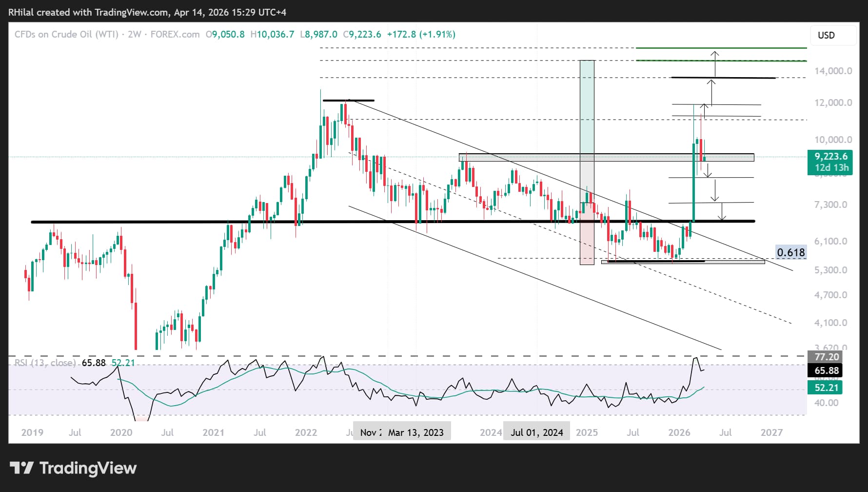Click the 2021 label on time axis
This screenshot has height=492, width=868.
tap(214, 432)
